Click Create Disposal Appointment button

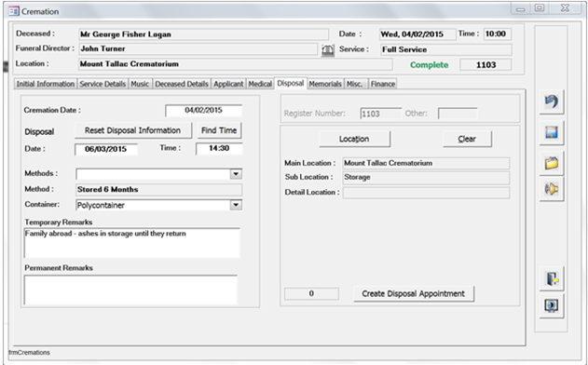413,294
